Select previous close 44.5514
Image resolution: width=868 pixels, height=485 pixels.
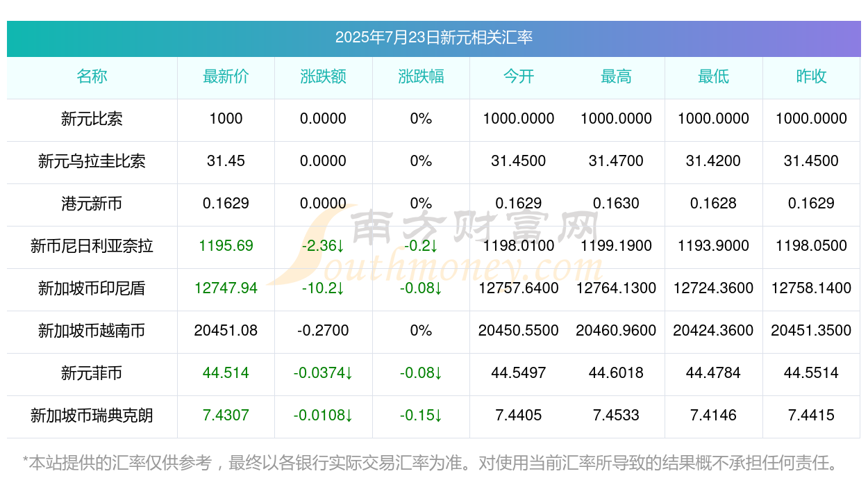(x=811, y=373)
